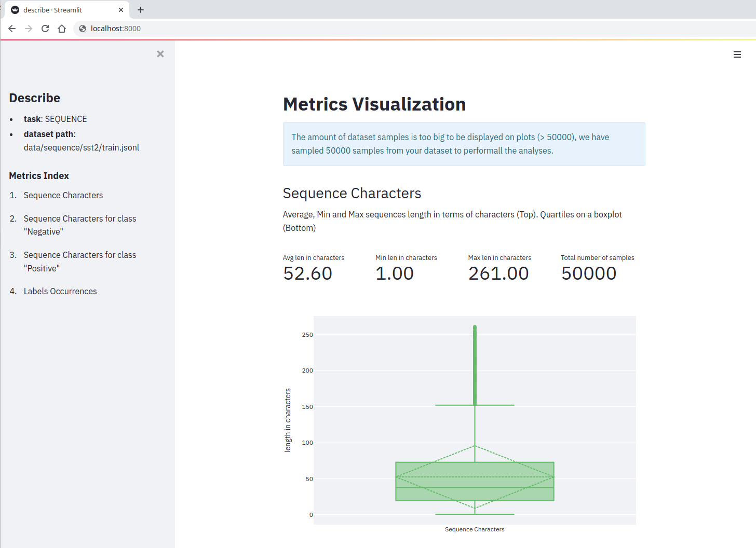Click the Describe sidebar heading
756x548 pixels.
coord(35,98)
